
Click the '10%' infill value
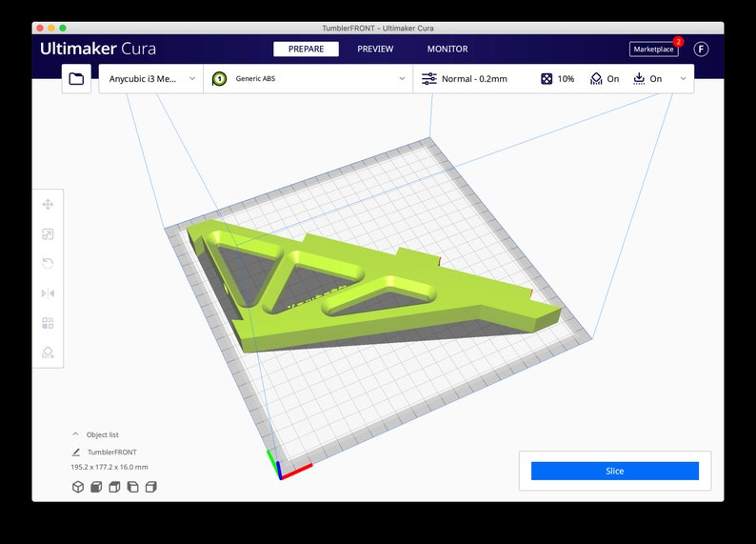click(x=566, y=79)
